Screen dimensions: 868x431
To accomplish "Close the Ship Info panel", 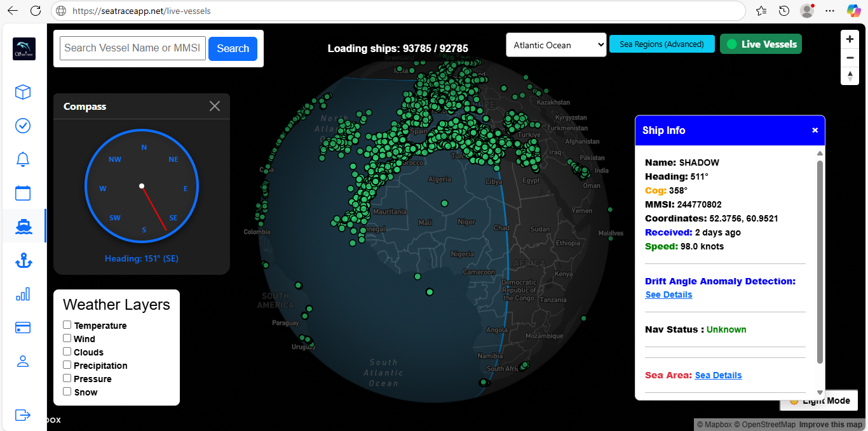I will coord(815,130).
